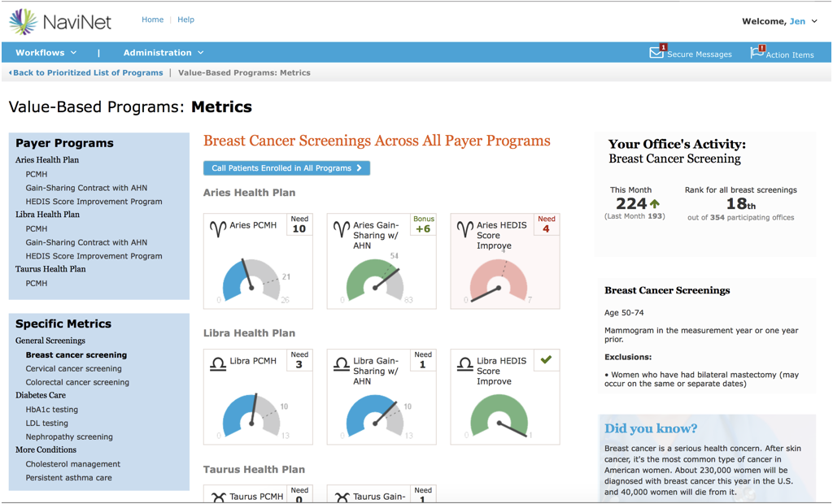
Task: Click the Bonus +6 badge on Aries Gain-Sharing
Action: 423,224
